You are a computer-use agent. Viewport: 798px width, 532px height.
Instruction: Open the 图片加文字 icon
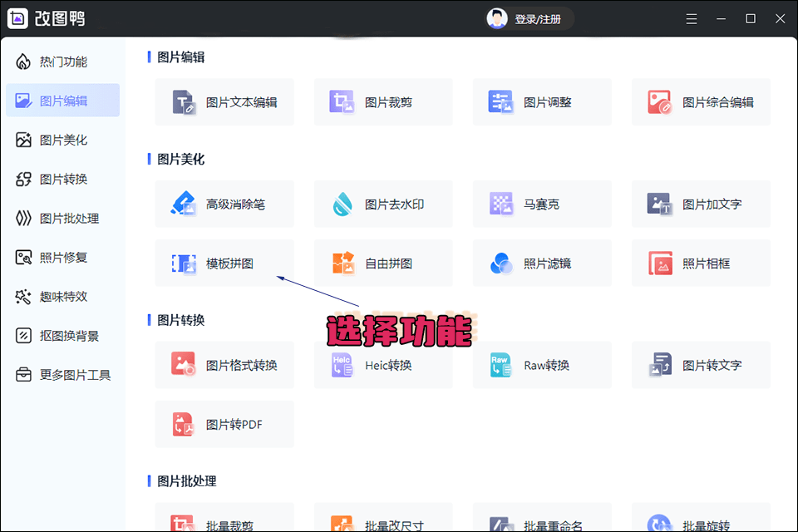coord(659,204)
